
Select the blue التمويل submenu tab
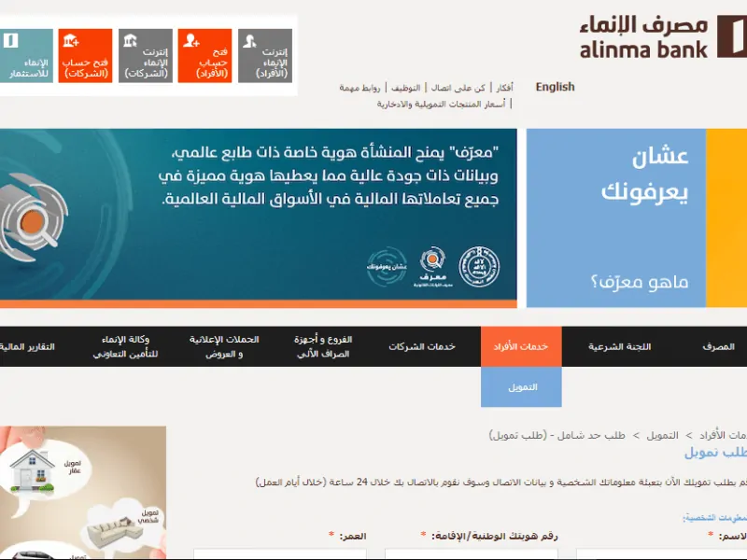pyautogui.click(x=521, y=387)
